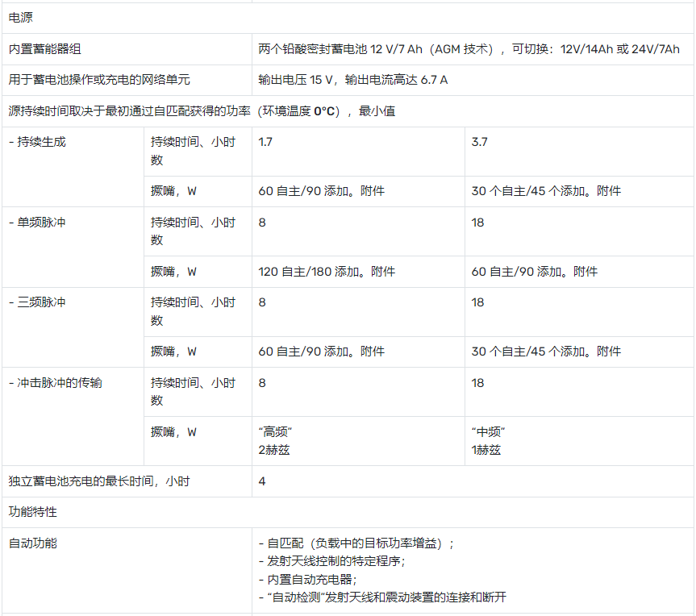The height and width of the screenshot is (616, 696).
Task: Select the 用于蓄电池操作或充电的网络单元 label
Action: 99,80
